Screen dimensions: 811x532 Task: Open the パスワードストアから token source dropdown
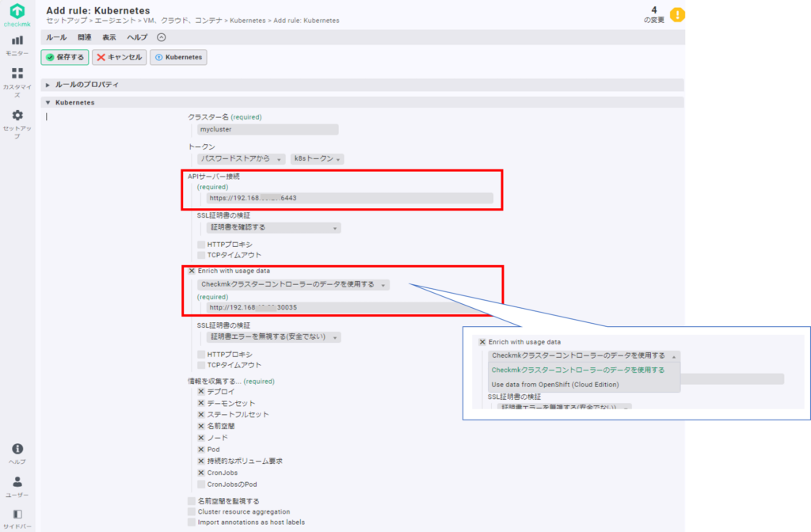[241, 159]
